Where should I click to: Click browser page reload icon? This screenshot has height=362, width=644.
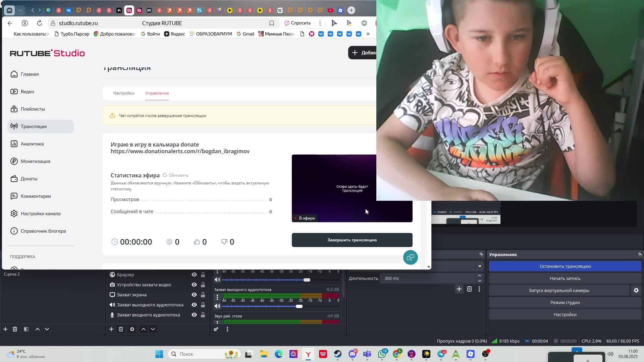pos(39,23)
